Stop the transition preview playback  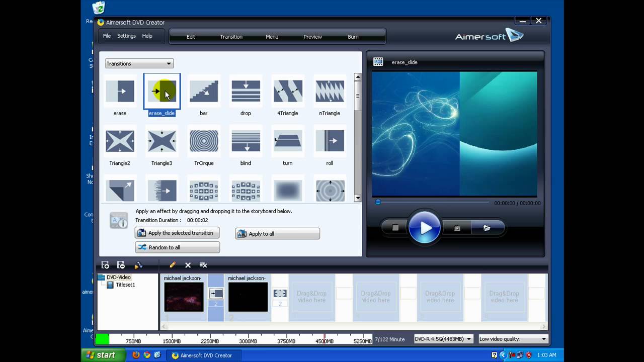395,228
